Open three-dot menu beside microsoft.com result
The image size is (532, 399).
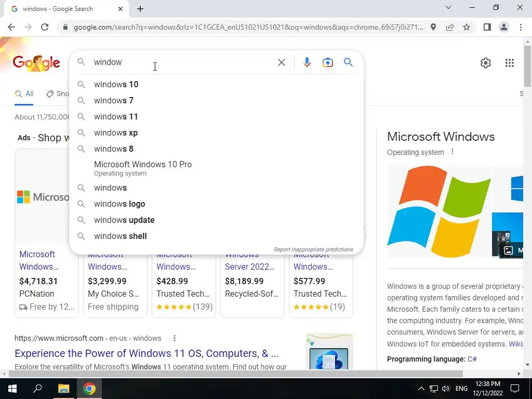175,338
